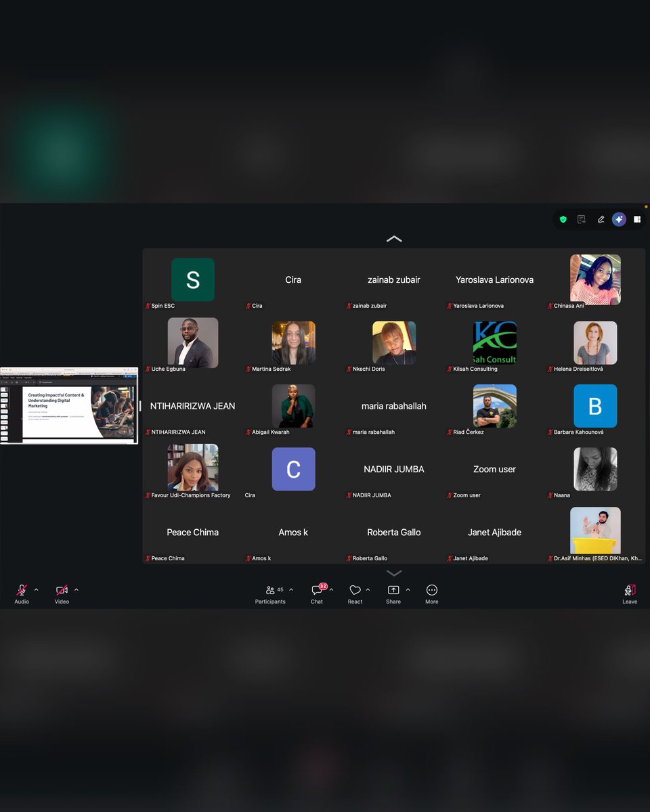Click the panel divider handle beside gallery
650x812 pixels.
140,406
